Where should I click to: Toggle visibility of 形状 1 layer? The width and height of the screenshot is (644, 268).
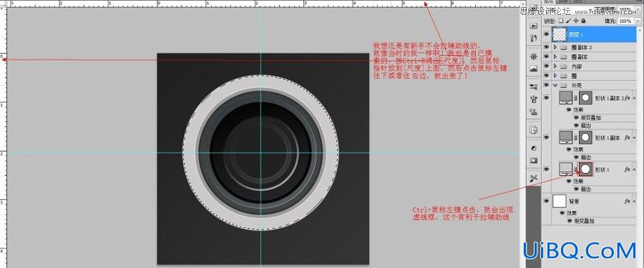click(x=546, y=169)
